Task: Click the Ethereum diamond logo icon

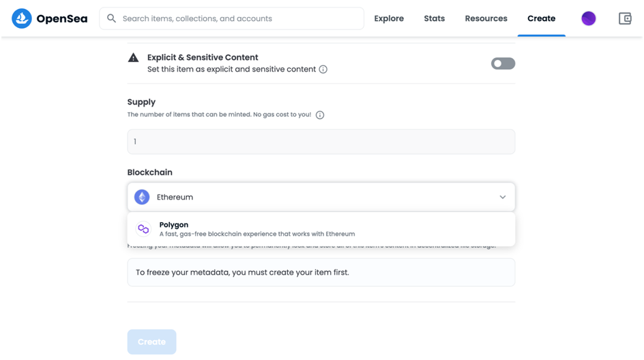Action: tap(142, 197)
